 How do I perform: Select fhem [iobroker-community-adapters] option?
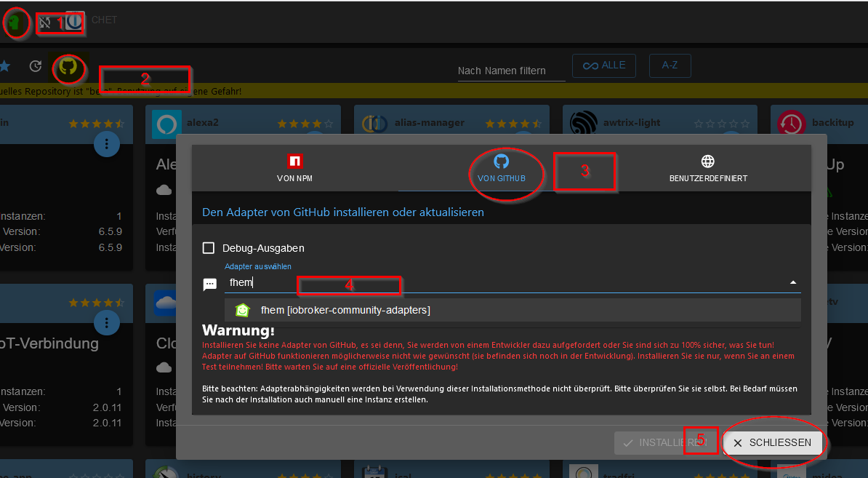[513, 310]
